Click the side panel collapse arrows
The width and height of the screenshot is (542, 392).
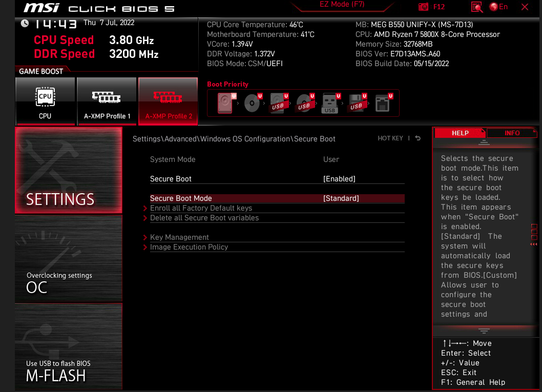click(x=534, y=244)
